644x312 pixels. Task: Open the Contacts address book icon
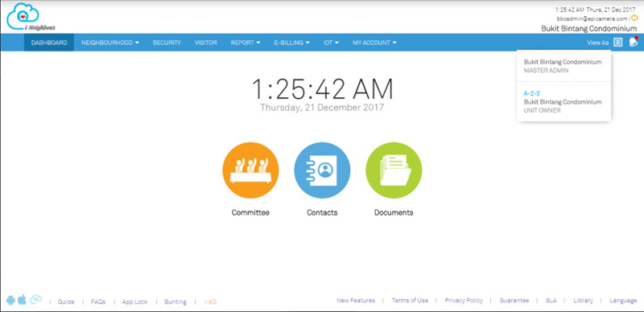pyautogui.click(x=322, y=170)
